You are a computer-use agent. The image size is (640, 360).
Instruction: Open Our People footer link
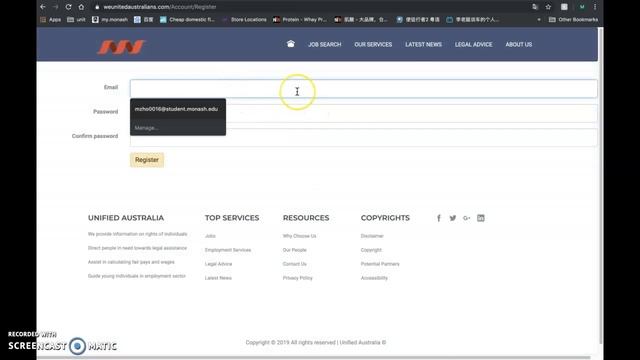[294, 250]
